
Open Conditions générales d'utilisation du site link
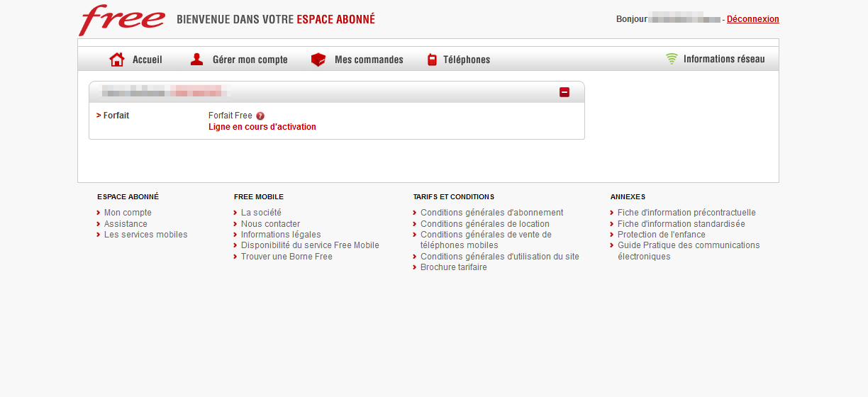coord(500,257)
